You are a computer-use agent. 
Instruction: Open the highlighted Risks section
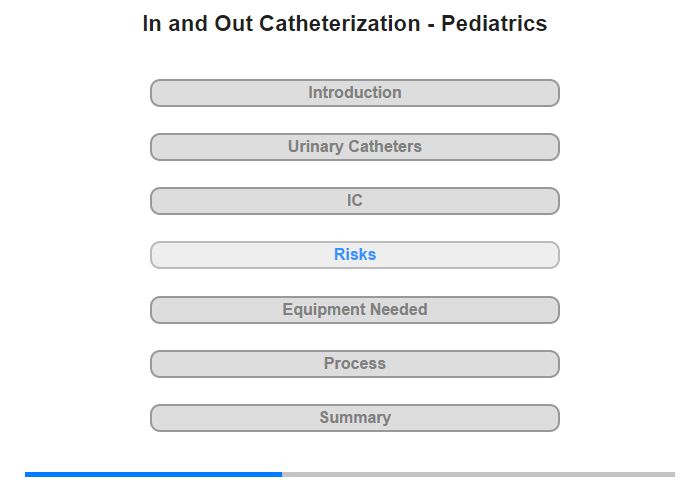(354, 255)
